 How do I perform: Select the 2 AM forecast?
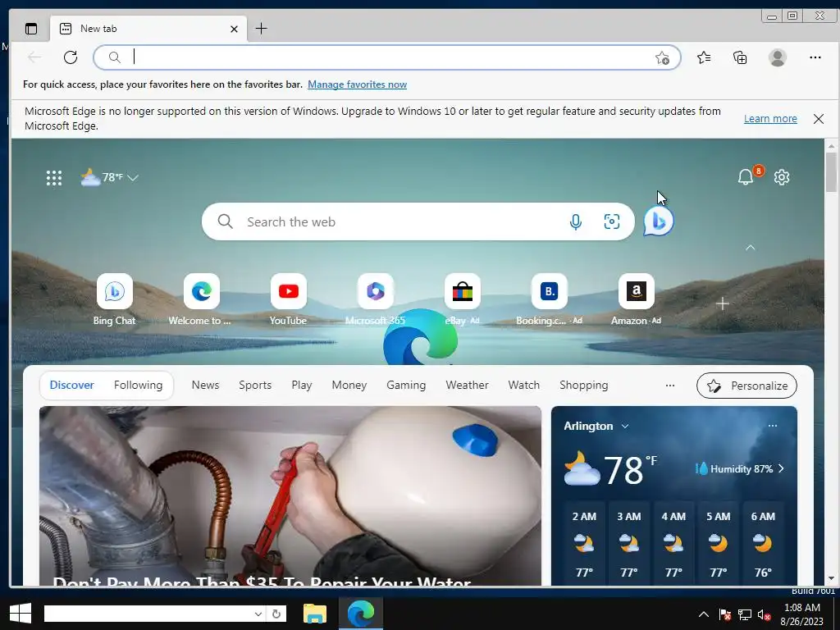pos(584,544)
